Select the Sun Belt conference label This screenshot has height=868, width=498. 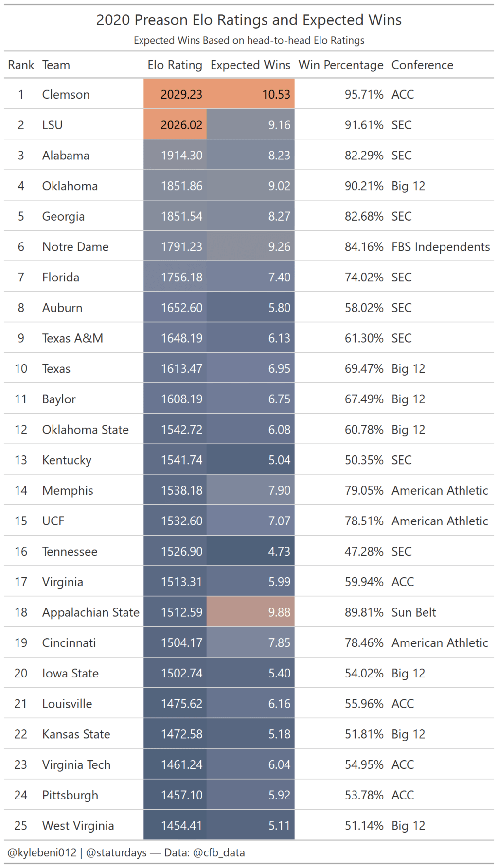pyautogui.click(x=414, y=612)
